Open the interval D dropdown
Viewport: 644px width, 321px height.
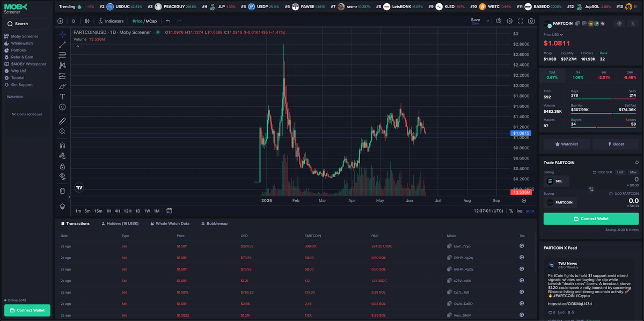point(74,21)
